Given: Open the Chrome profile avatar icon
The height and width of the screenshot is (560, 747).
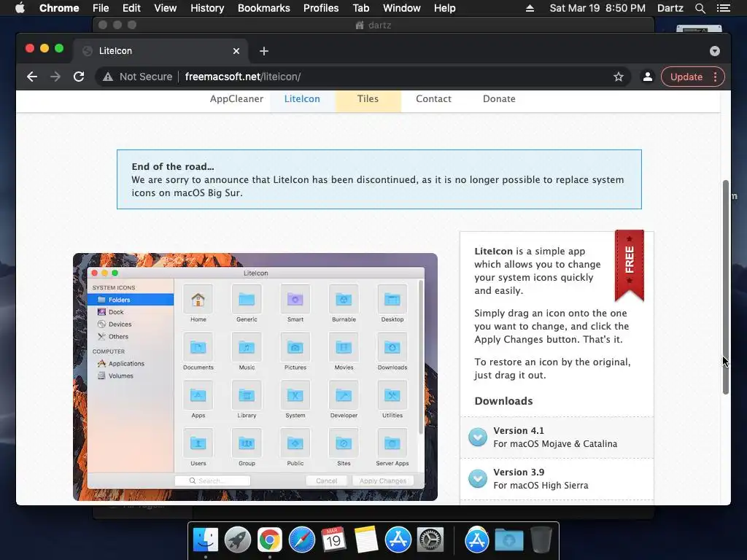Looking at the screenshot, I should 648,77.
